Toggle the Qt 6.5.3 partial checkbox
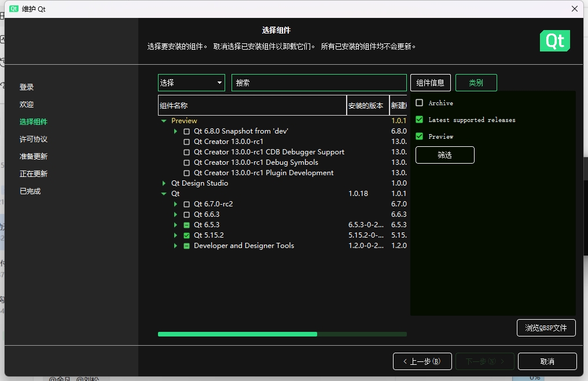Screen dimensions: 588x381 186,225
